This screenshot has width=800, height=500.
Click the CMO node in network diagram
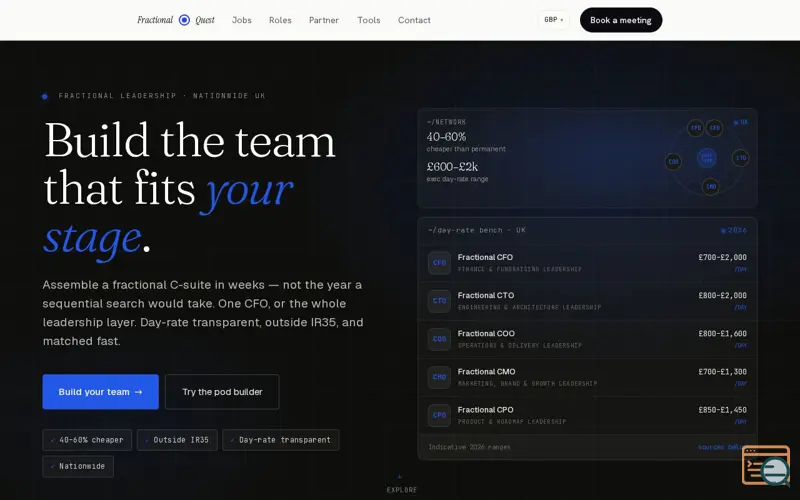[711, 187]
